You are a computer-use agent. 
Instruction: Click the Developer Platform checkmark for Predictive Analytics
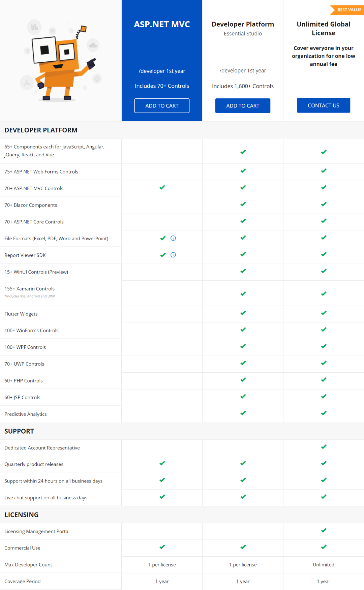(x=243, y=413)
